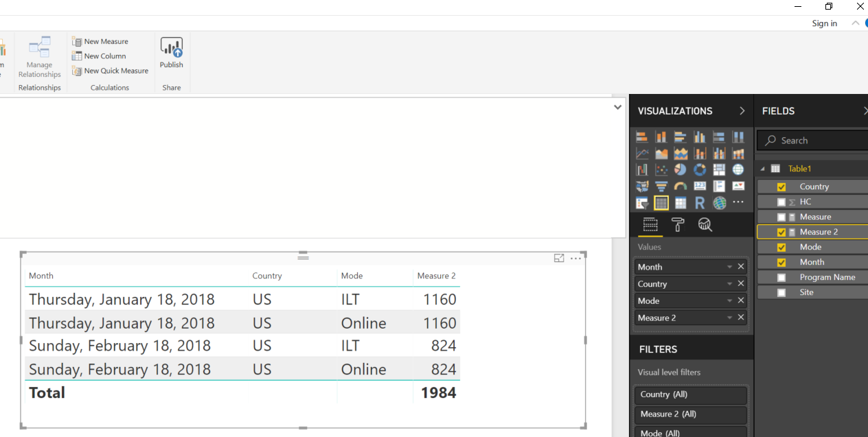Check the Measure field checkbox

pos(781,217)
